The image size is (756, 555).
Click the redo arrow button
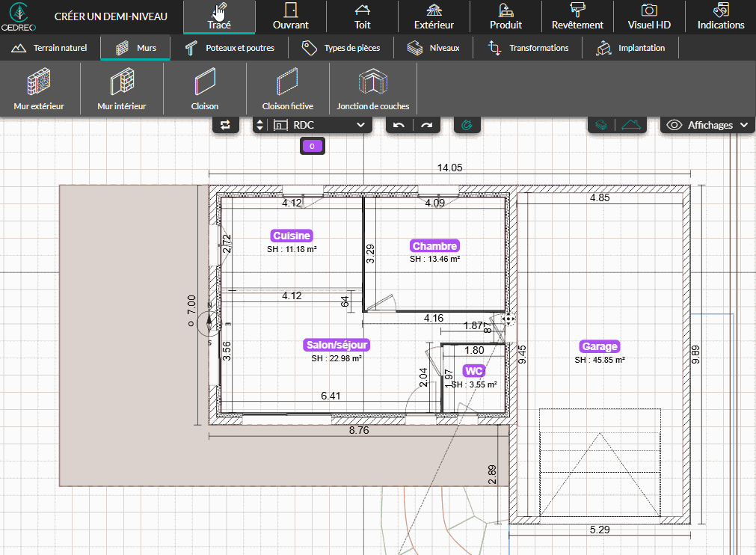(x=426, y=125)
